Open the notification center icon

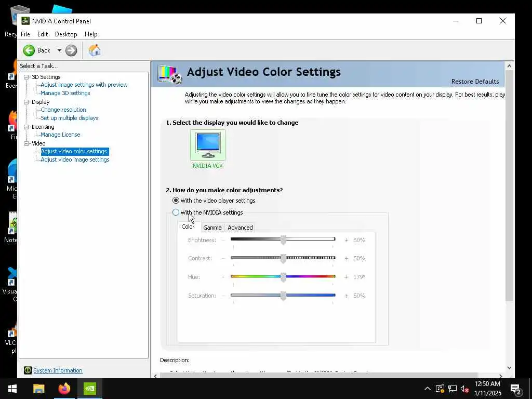coord(516,390)
